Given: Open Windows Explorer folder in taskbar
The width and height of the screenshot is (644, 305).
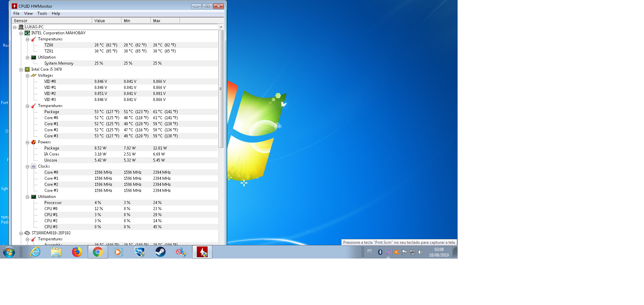Looking at the screenshot, I should (56, 252).
